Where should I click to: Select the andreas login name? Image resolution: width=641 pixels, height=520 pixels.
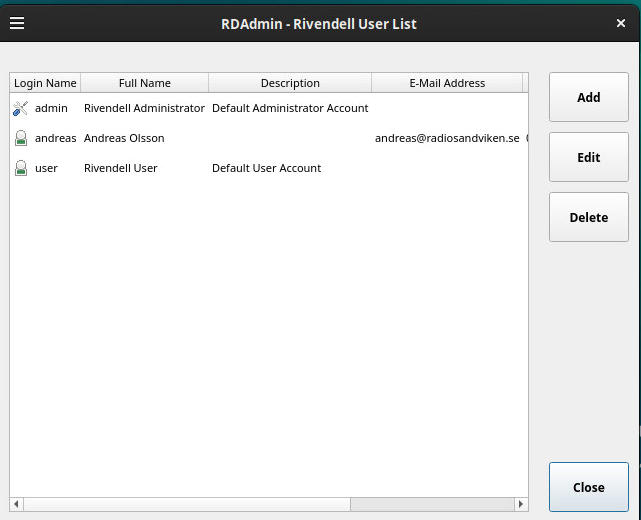click(56, 138)
